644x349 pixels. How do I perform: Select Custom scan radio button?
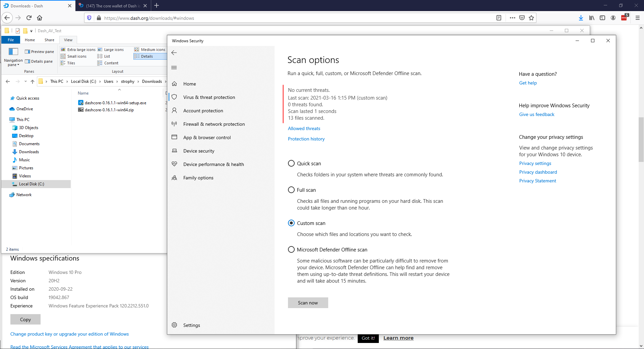coord(291,223)
